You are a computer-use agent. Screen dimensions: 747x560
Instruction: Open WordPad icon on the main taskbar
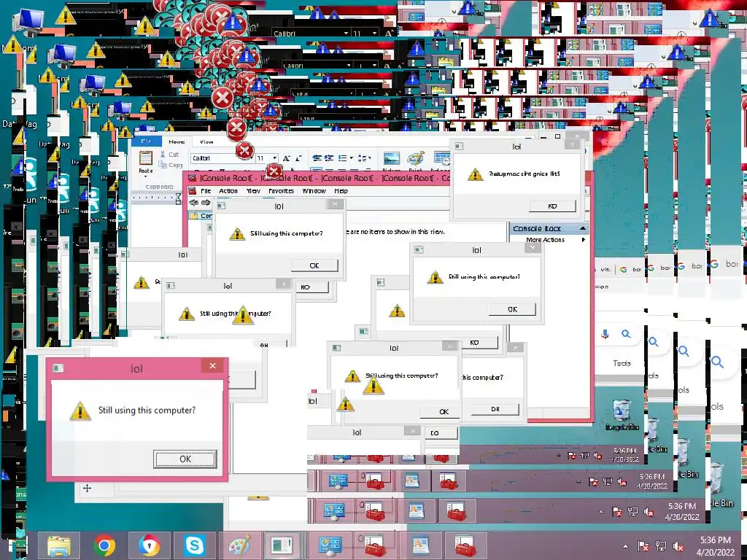(419, 545)
